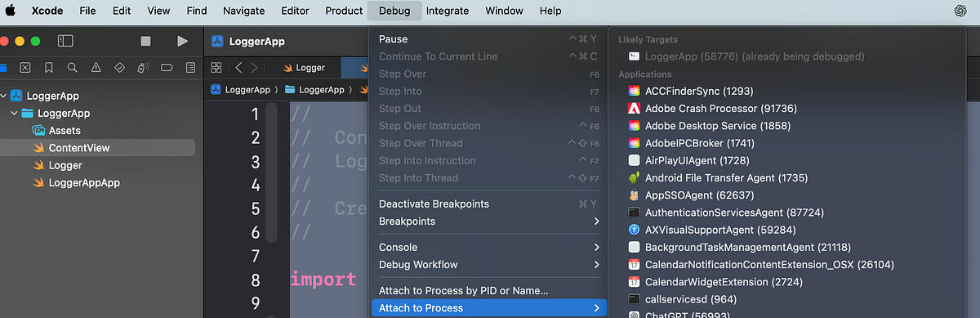980x318 pixels.
Task: Select Attach to Process menu item
Action: tap(488, 308)
